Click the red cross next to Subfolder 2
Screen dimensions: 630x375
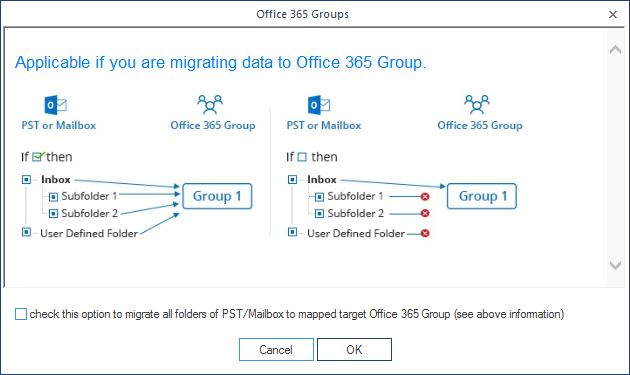(x=425, y=213)
